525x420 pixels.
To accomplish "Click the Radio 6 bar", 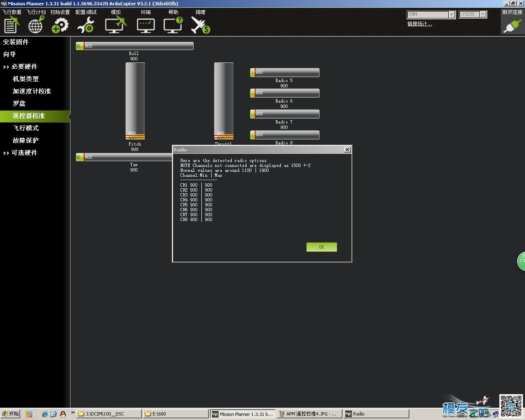I will [x=285, y=93].
